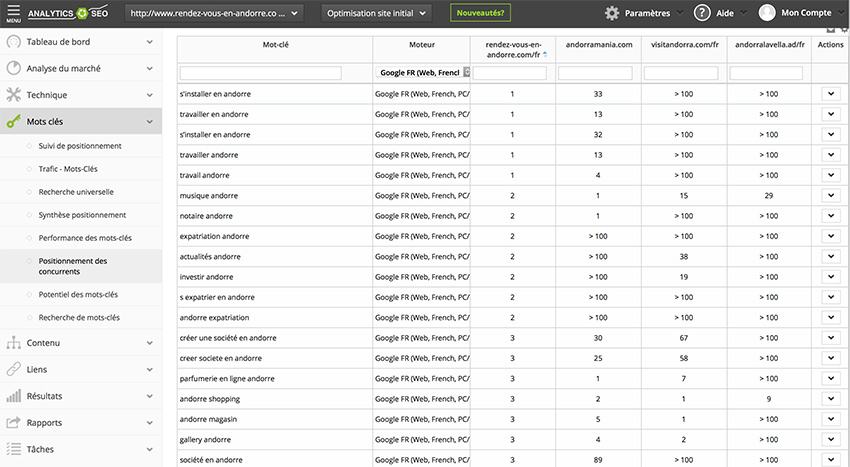The width and height of the screenshot is (850, 467).
Task: Click the Mon Compte avatar icon
Action: (767, 13)
